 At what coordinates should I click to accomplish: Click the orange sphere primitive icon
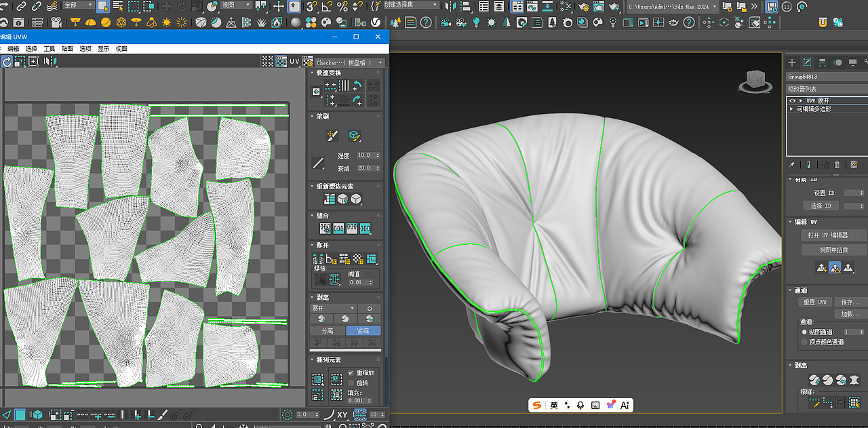point(106,22)
